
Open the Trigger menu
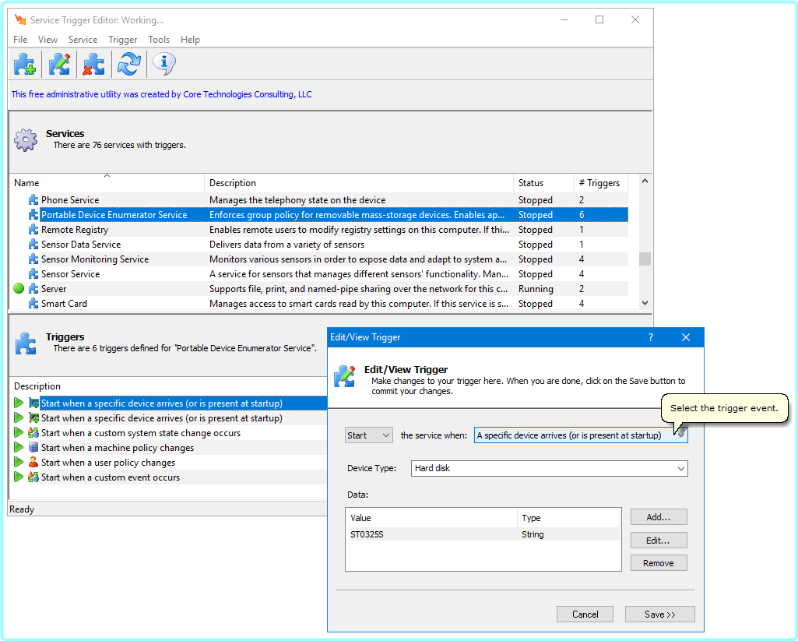click(x=122, y=40)
